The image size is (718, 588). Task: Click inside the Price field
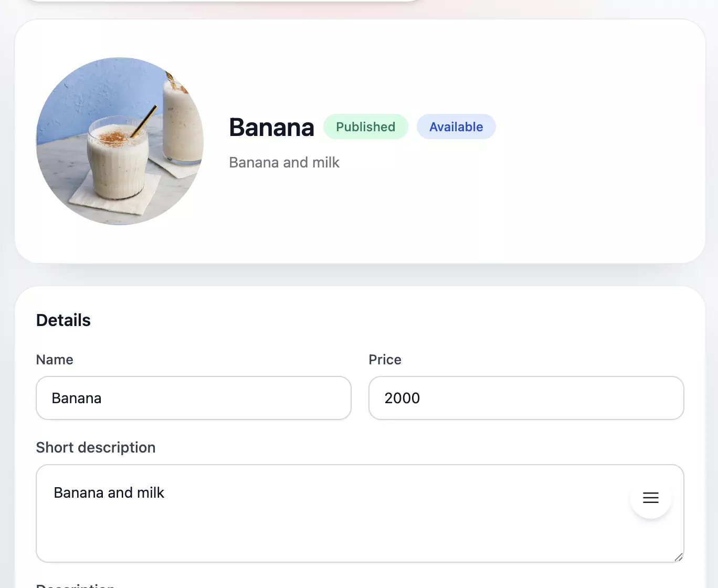click(526, 398)
